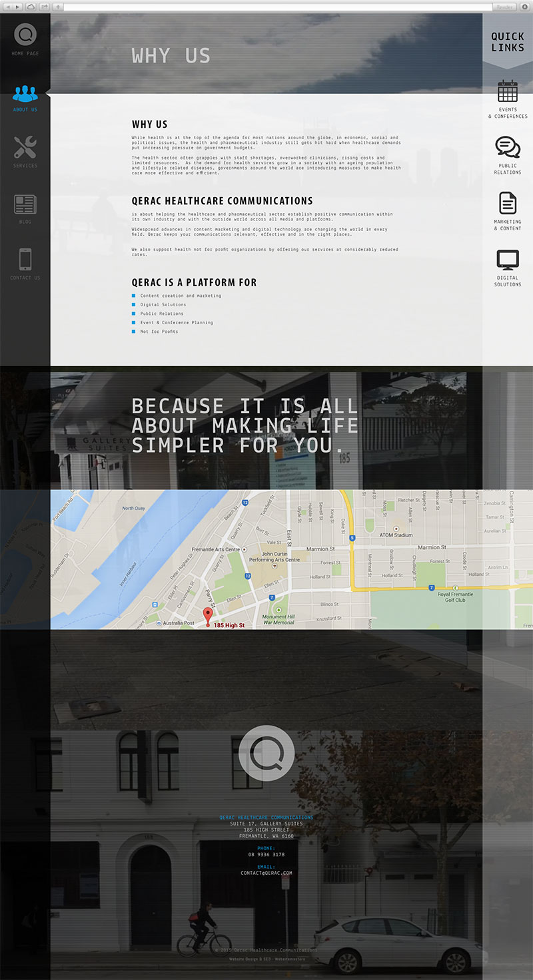Screen dimensions: 533x980
Task: Click the red 185 High St map pin
Action: [x=207, y=617]
